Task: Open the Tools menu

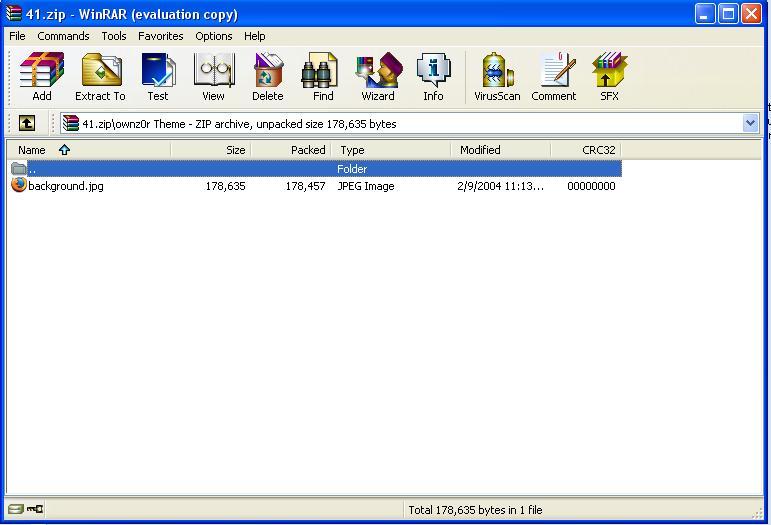Action: tap(114, 36)
